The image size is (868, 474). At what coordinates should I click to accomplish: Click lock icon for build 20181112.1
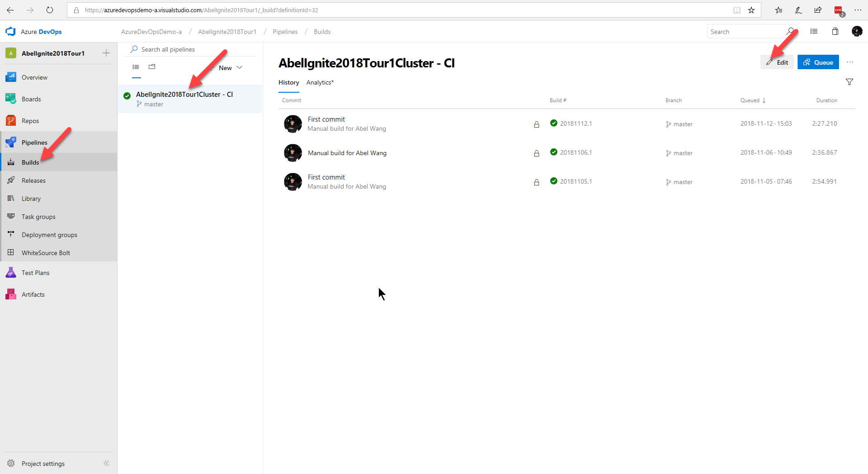pos(537,124)
